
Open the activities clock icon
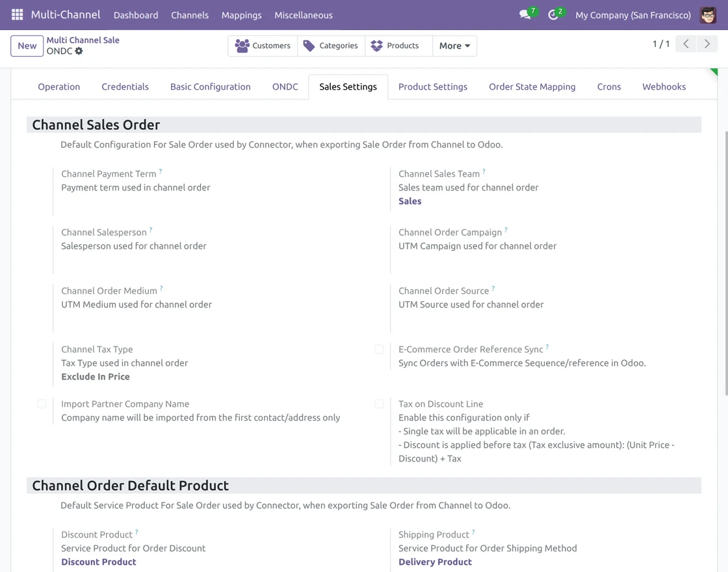pyautogui.click(x=553, y=15)
